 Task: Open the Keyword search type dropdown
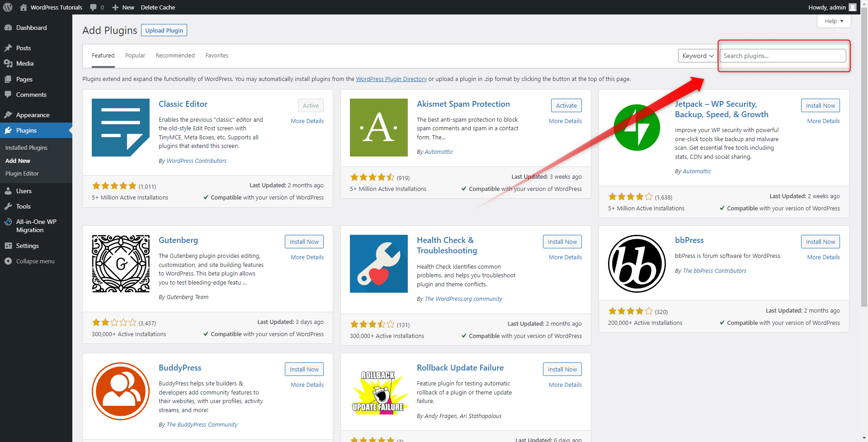click(x=698, y=56)
